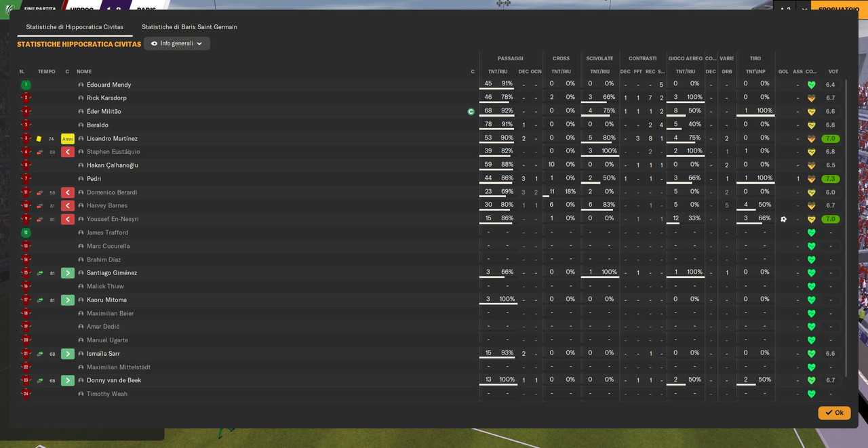
Task: Sort by the Tempo column header
Action: point(47,72)
